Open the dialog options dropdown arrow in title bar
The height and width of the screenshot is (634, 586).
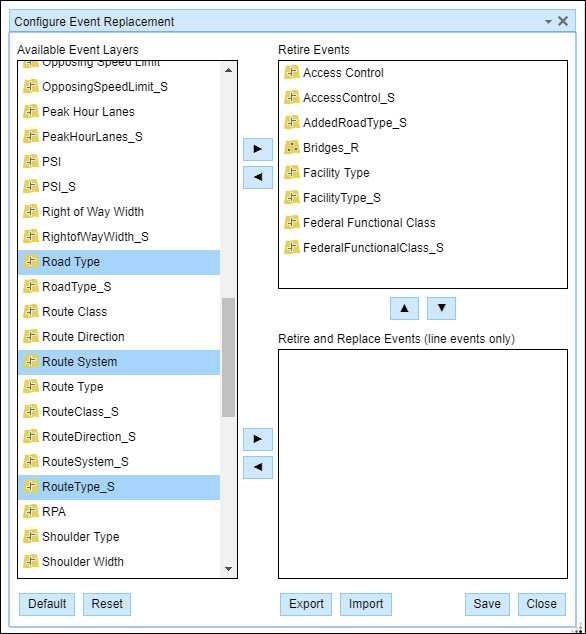coord(548,21)
